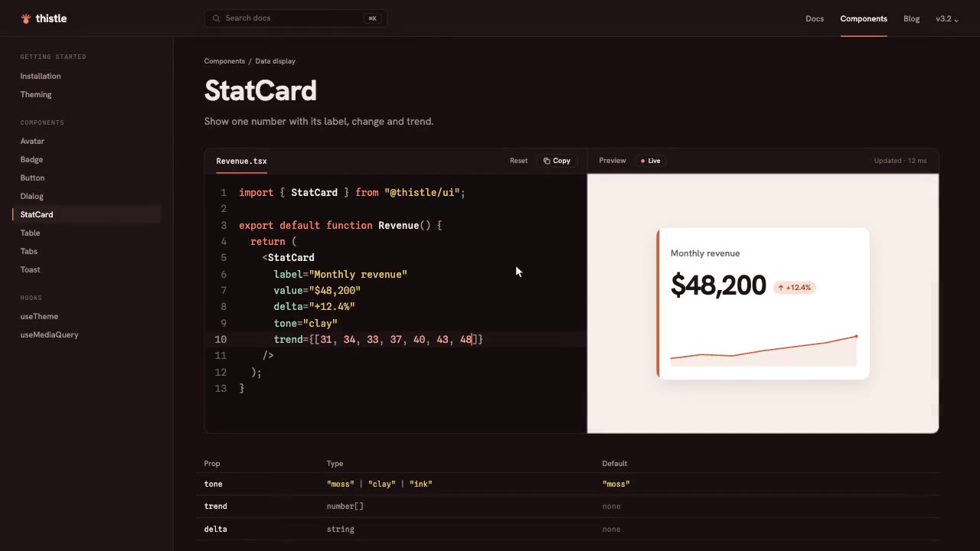Go to Table component page
Viewport: 980px width, 551px height.
[30, 233]
